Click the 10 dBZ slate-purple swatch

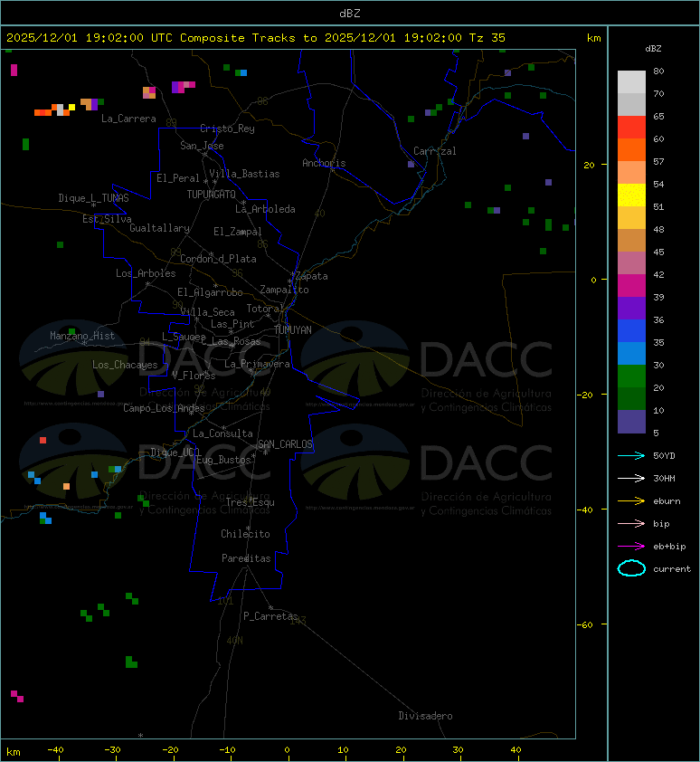[x=631, y=422]
